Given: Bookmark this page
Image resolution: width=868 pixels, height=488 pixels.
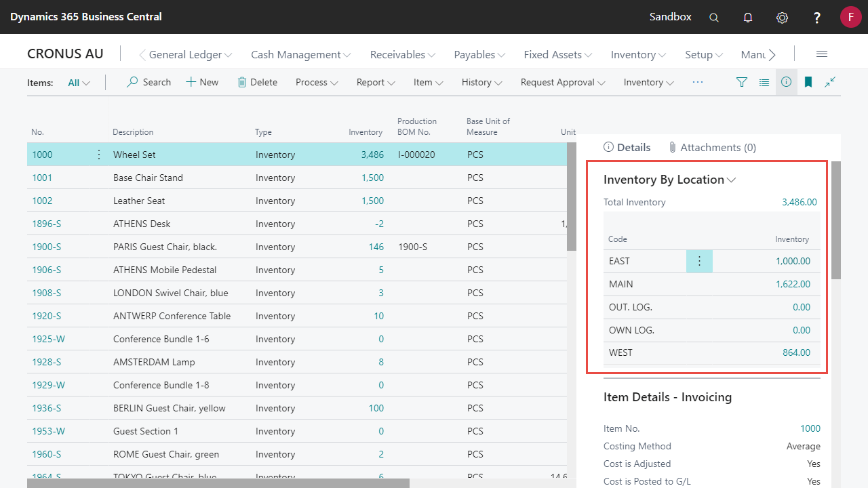Looking at the screenshot, I should click(x=808, y=82).
